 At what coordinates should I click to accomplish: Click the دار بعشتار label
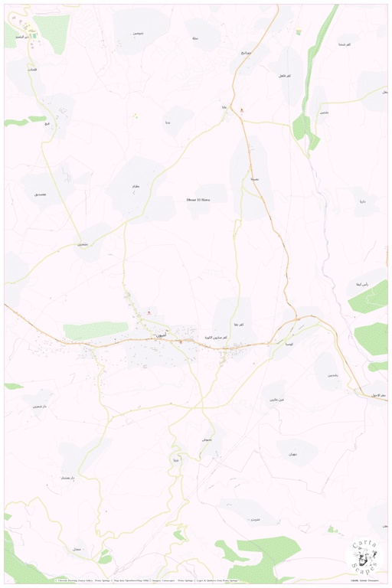68,478
